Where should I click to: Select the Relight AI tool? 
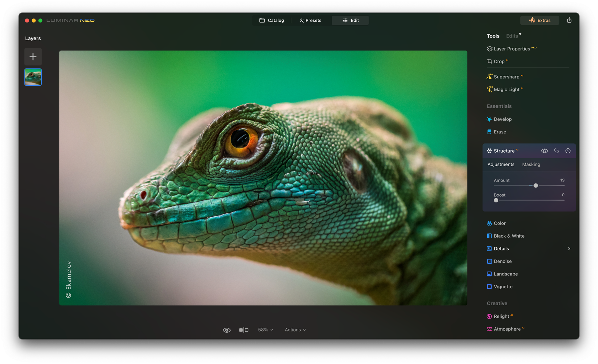point(502,316)
